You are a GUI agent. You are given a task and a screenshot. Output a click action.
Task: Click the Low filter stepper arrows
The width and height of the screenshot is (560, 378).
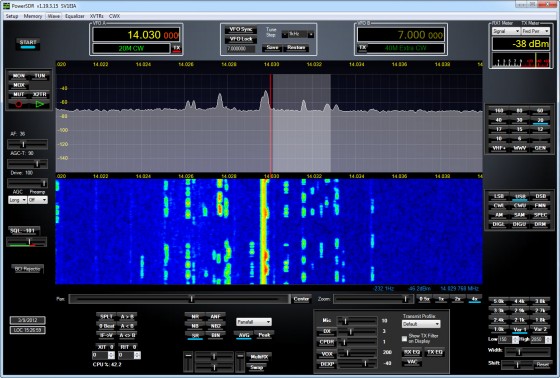515,340
